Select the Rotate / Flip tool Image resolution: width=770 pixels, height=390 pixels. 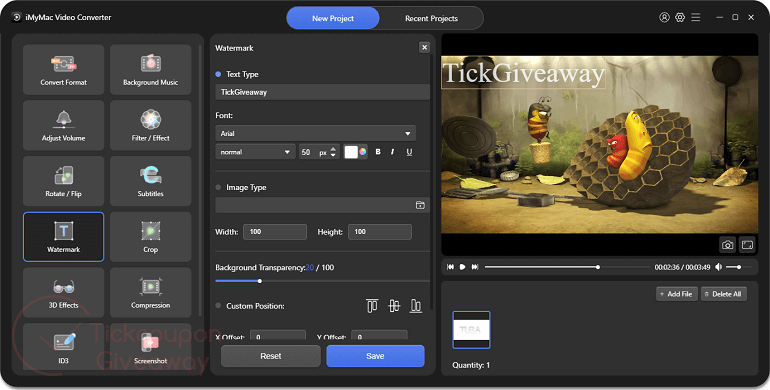[63, 181]
